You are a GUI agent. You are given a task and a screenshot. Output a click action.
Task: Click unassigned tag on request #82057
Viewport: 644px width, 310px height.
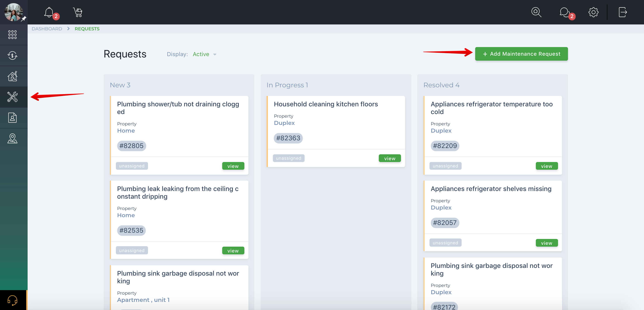tap(445, 243)
